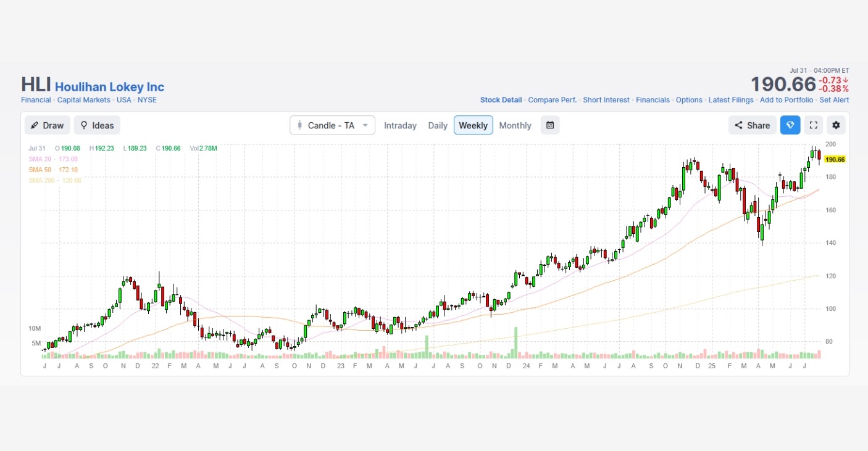Click the large 190.66 last price

click(x=783, y=85)
